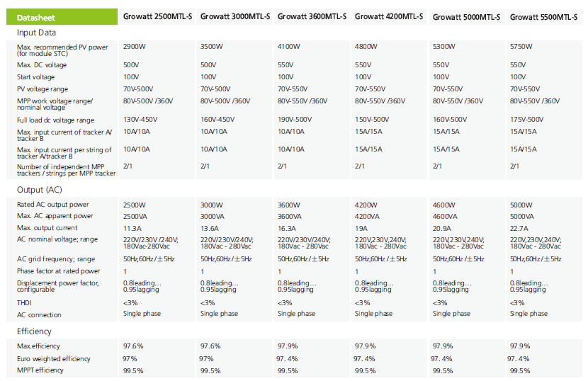
Task: Click the Start voltage row label
Action: point(36,76)
